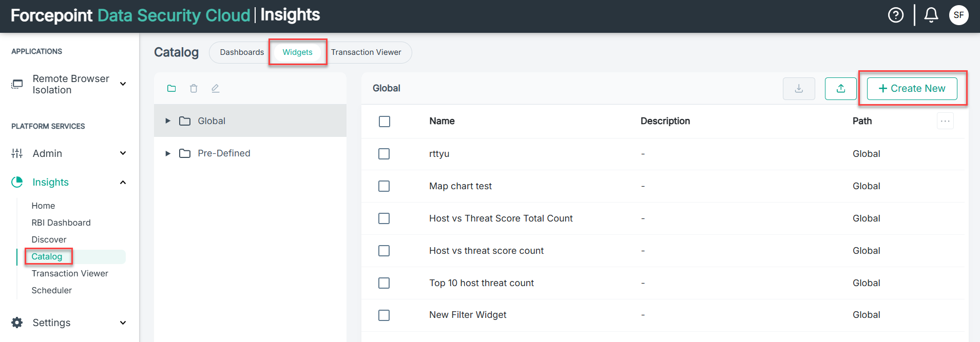Expand the Global folder tree arrow
980x342 pixels.
click(x=168, y=121)
